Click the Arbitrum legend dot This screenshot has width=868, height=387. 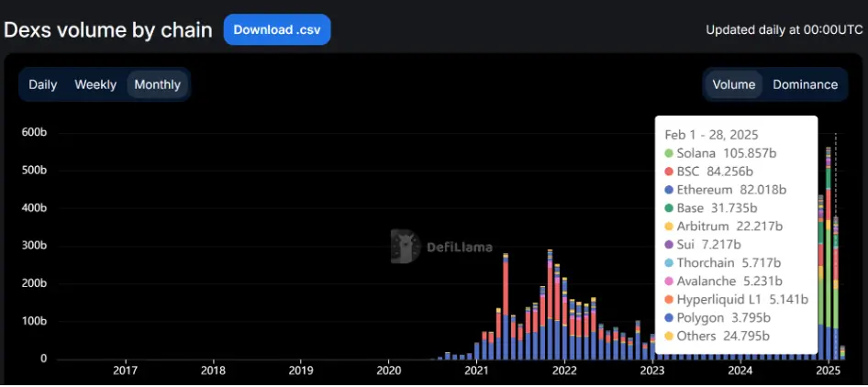(670, 227)
